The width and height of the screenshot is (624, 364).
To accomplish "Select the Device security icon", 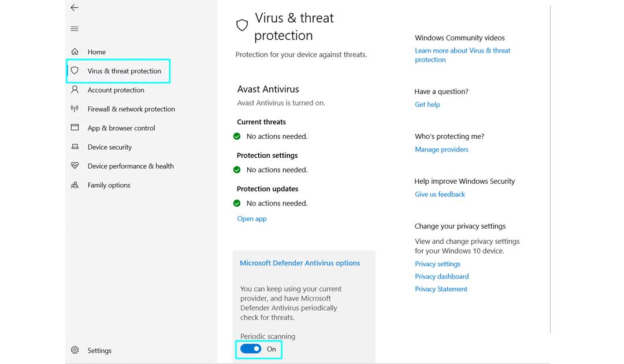I will [x=75, y=147].
